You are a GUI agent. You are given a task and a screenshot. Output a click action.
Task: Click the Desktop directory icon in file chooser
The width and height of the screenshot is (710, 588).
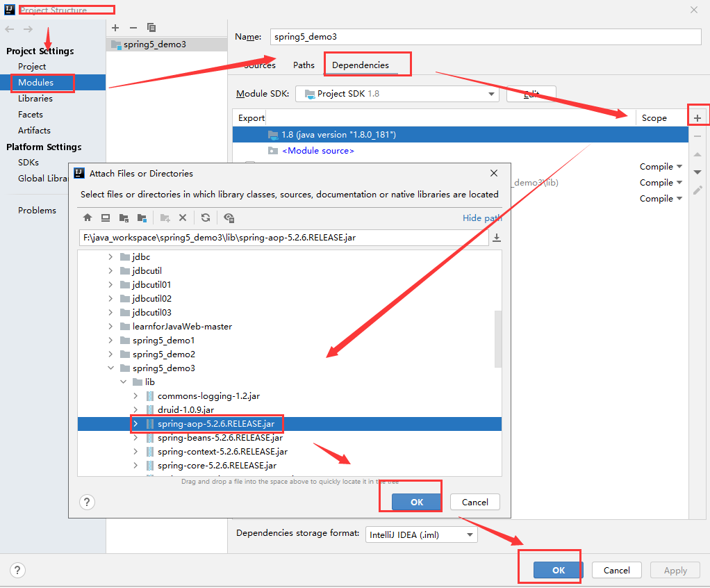coord(106,218)
